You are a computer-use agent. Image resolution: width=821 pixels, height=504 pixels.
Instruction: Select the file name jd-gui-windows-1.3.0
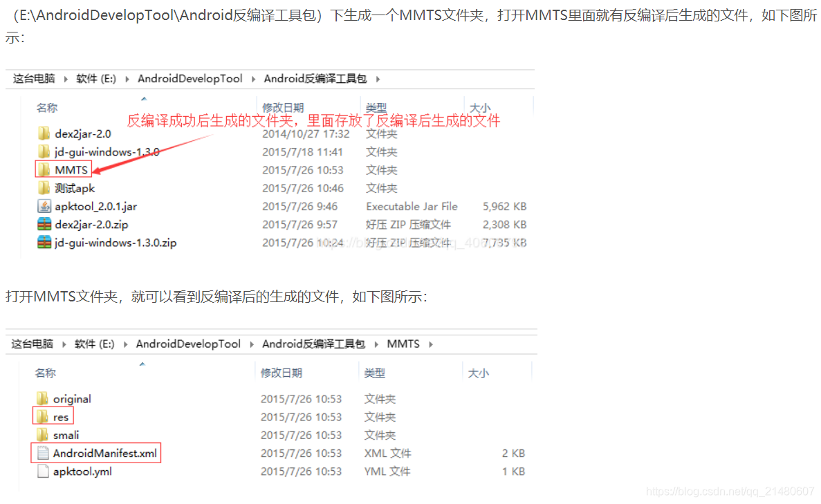coord(107,152)
